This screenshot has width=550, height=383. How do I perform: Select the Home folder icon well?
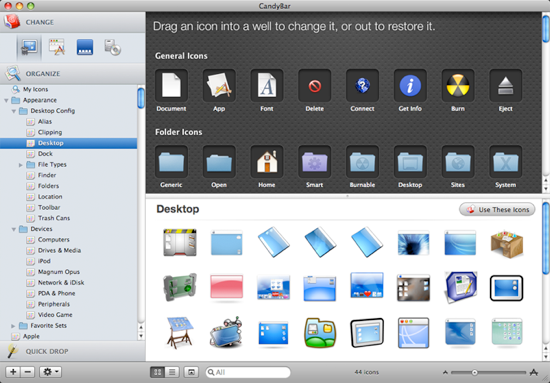[267, 162]
